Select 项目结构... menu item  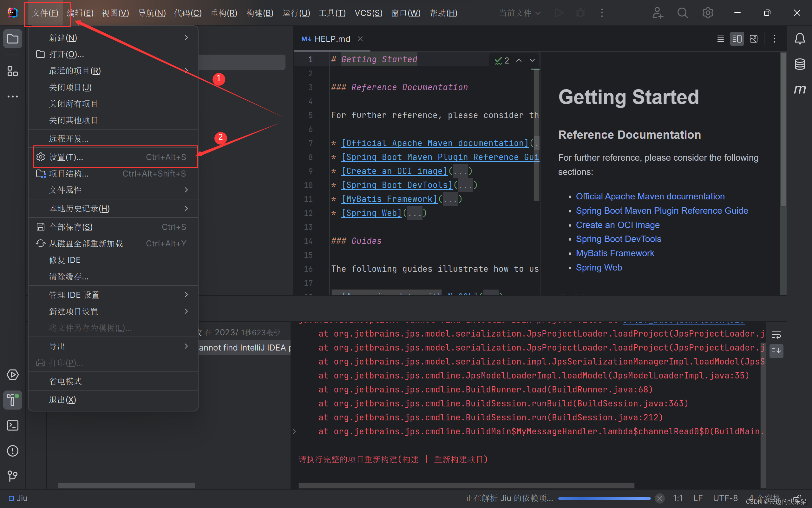click(114, 174)
